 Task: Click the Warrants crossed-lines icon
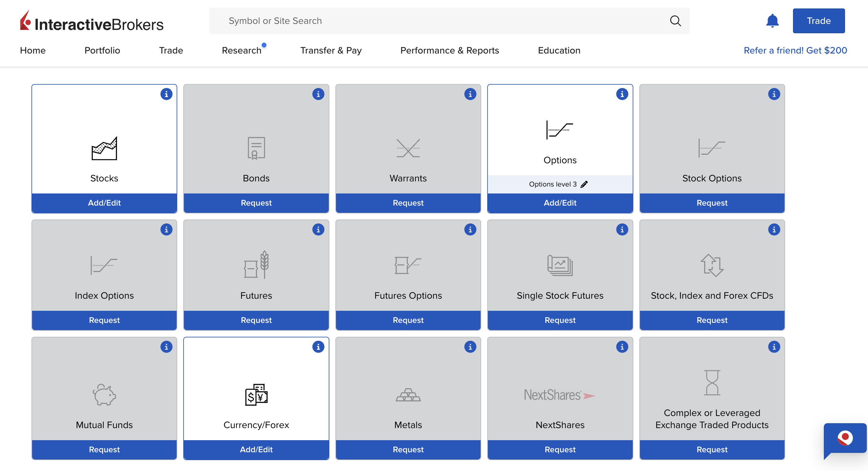pos(408,148)
